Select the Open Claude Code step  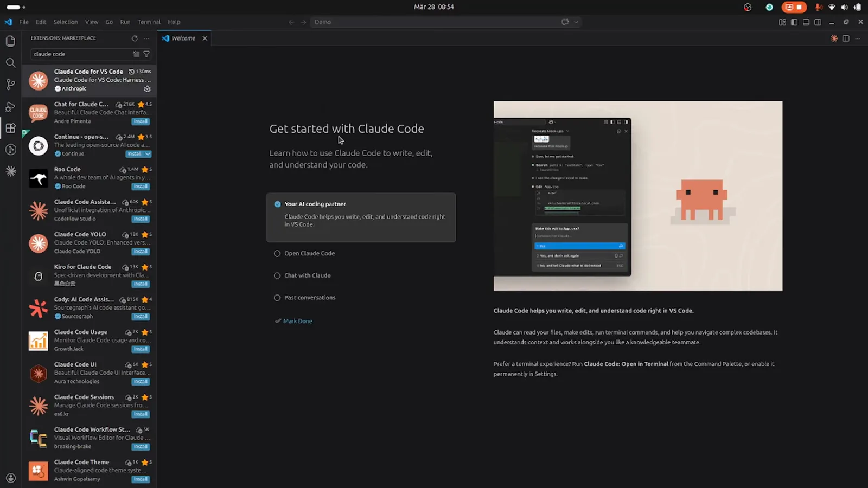click(x=309, y=253)
